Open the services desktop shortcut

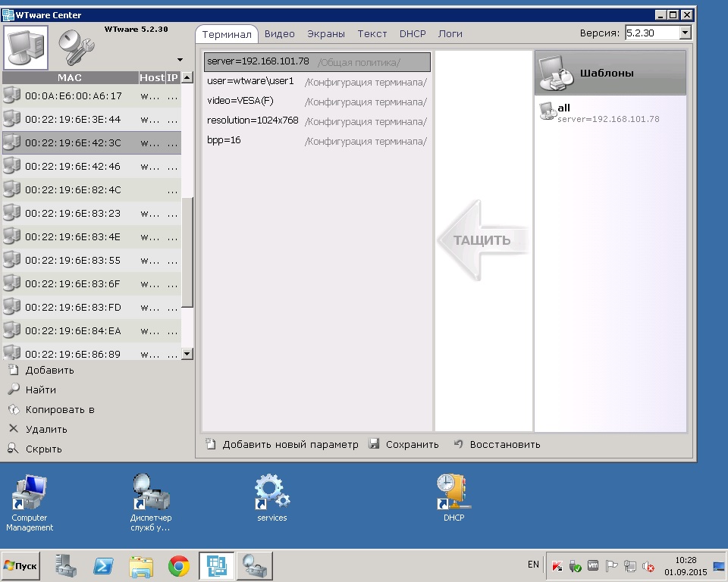[x=271, y=493]
